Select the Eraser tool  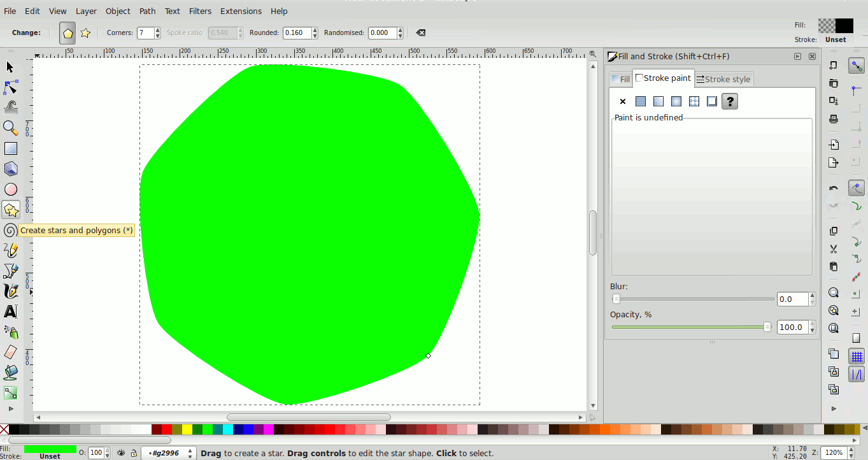10,352
